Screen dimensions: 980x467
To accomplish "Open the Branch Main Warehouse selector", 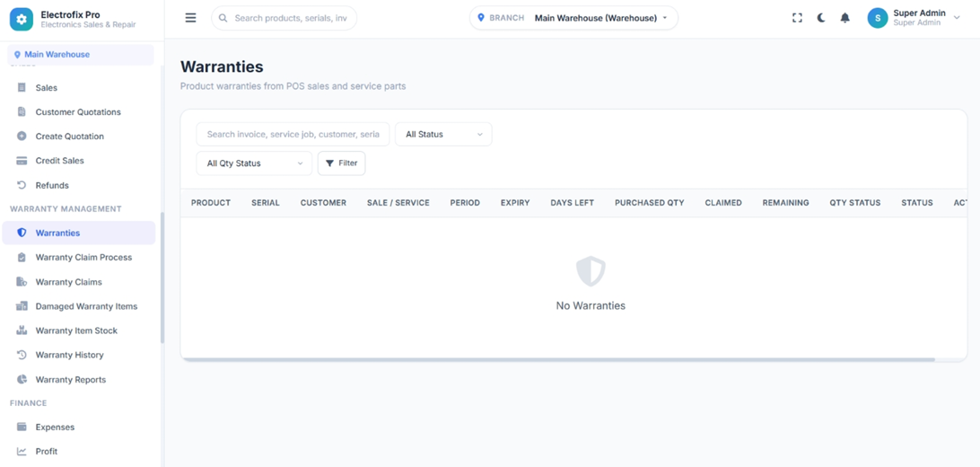I will click(x=573, y=18).
